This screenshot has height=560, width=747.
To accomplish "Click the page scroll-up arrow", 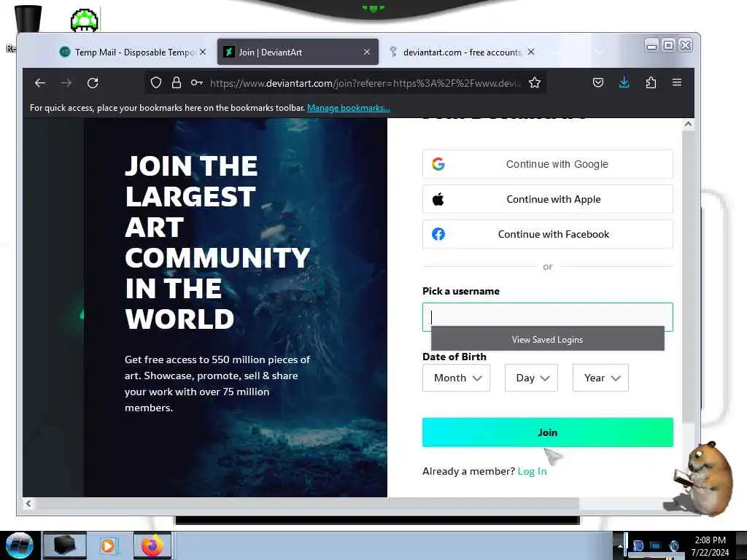I will (x=687, y=124).
